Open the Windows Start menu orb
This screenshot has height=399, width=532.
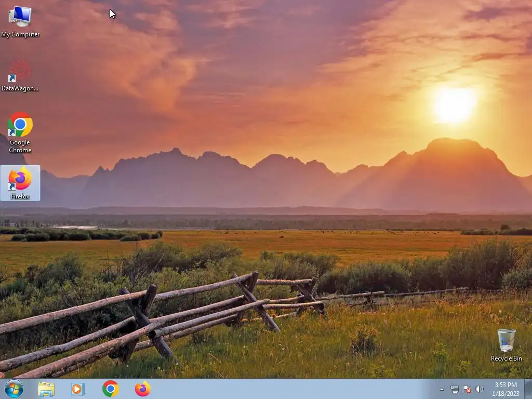(x=14, y=389)
